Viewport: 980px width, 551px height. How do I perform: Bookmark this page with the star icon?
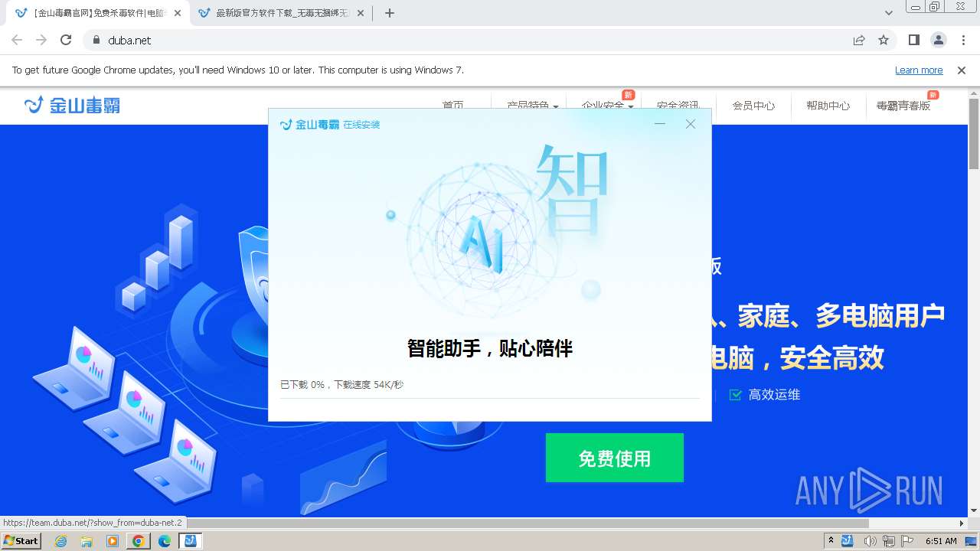(884, 40)
